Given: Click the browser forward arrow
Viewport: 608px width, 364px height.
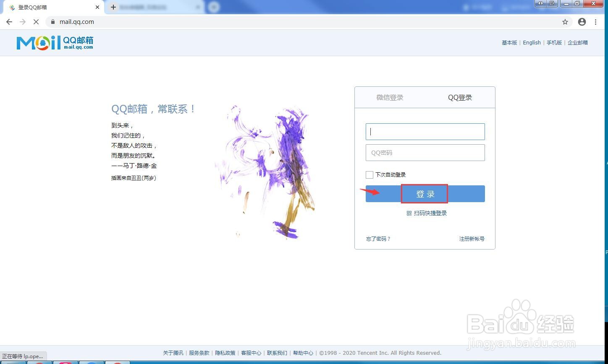Looking at the screenshot, I should 23,22.
